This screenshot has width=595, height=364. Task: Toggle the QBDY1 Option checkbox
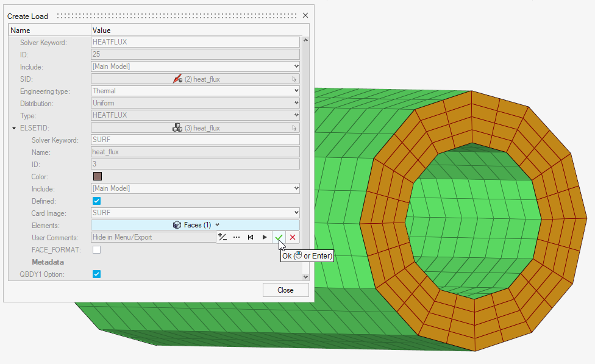(96, 274)
